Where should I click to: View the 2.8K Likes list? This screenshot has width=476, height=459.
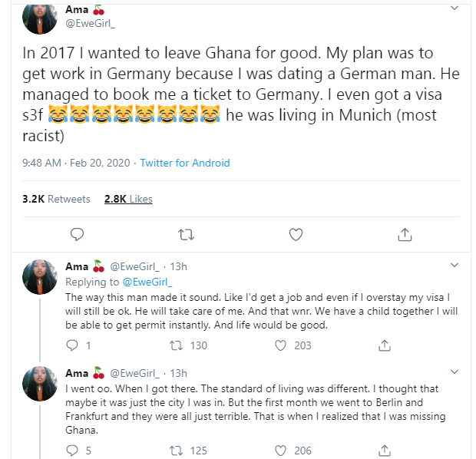click(x=128, y=199)
